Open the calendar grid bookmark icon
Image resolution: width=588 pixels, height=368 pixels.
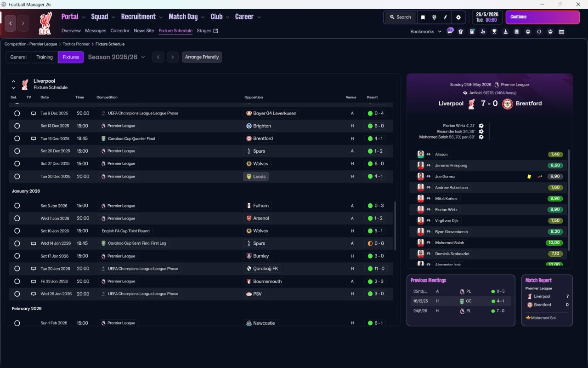[561, 32]
